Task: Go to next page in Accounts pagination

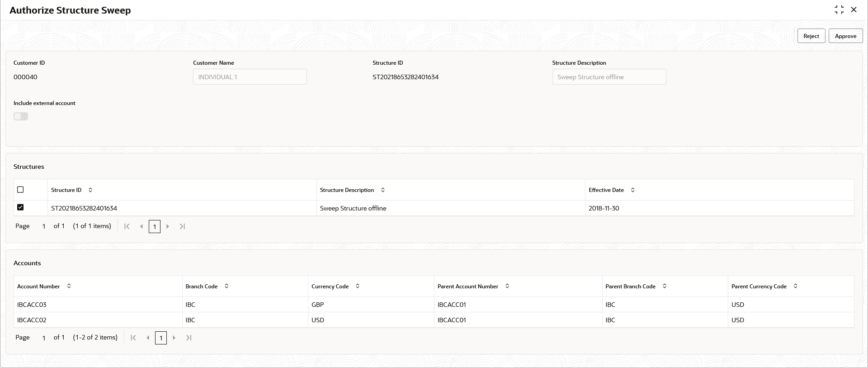Action: (x=174, y=338)
